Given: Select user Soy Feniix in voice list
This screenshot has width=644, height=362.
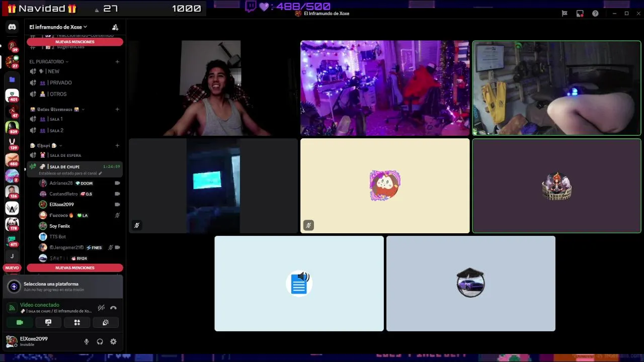Looking at the screenshot, I should click(80, 226).
